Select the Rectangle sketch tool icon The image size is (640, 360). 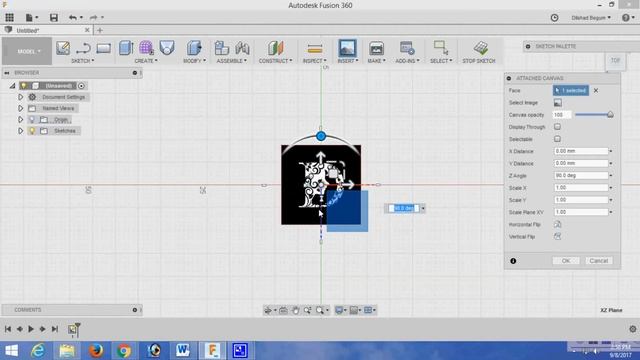104,48
